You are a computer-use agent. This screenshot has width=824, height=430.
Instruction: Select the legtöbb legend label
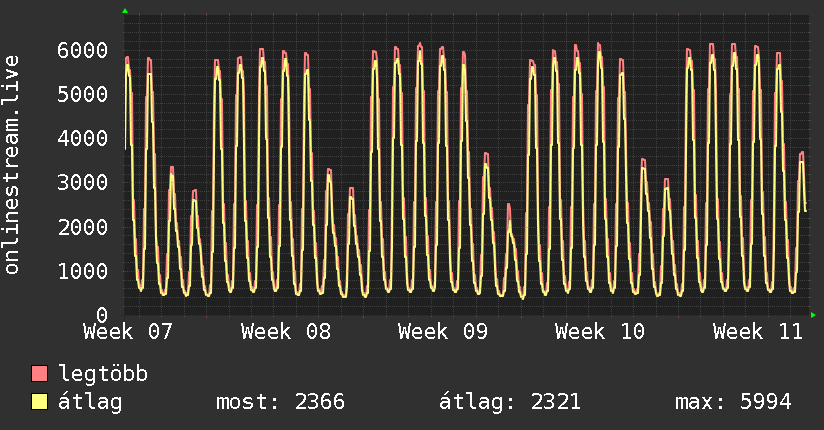pyautogui.click(x=104, y=375)
